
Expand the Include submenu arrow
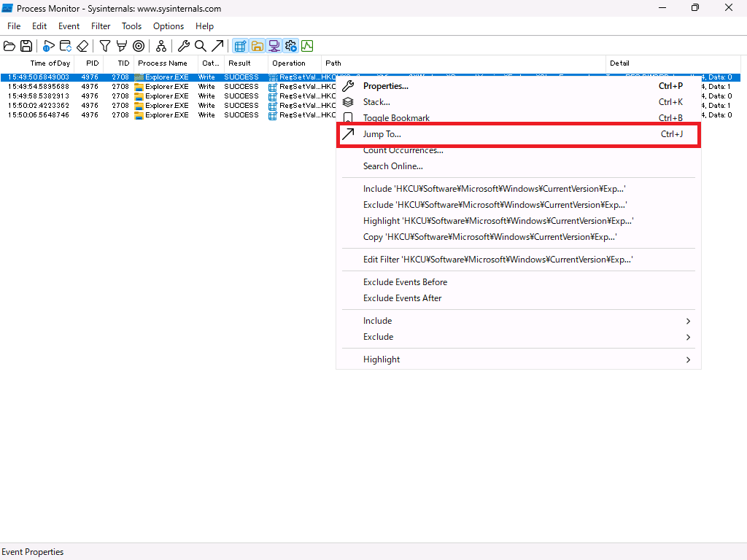[688, 322]
